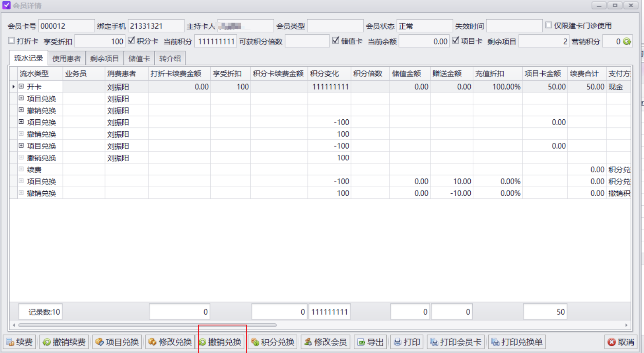
Task: Expand the 续费 record row
Action: click(21, 169)
